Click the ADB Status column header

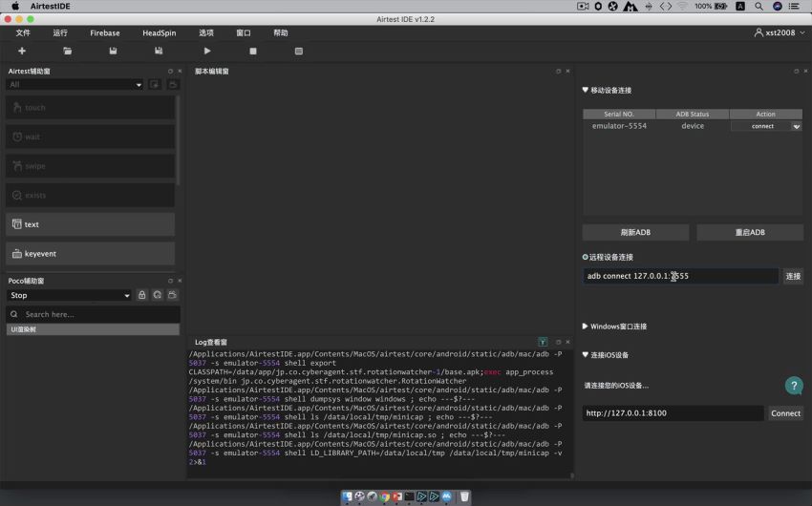[x=693, y=114]
